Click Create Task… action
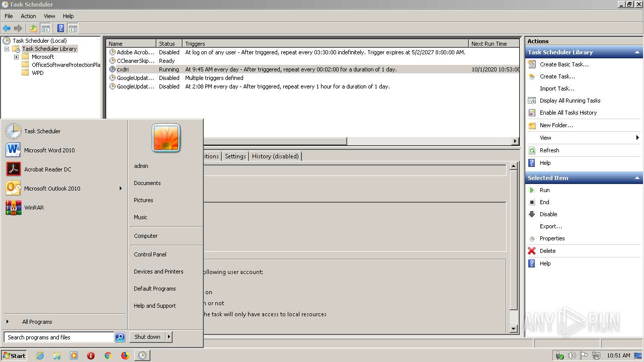This screenshot has width=644, height=362. click(557, 76)
